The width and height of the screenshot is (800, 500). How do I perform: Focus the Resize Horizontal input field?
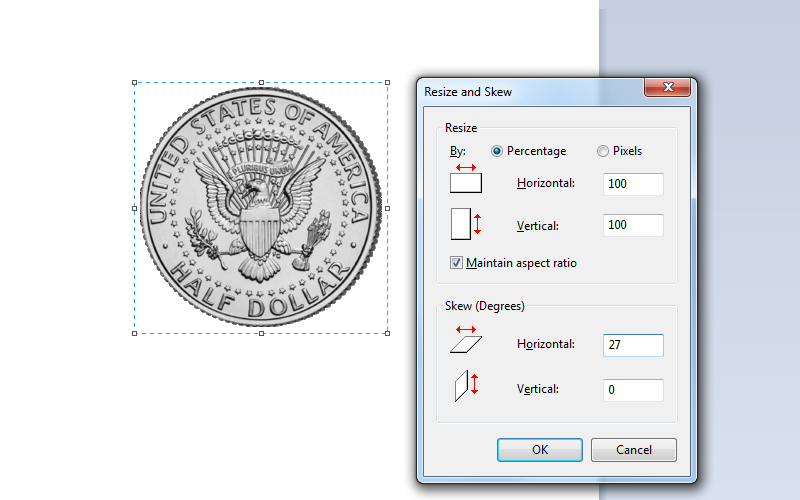tap(633, 184)
